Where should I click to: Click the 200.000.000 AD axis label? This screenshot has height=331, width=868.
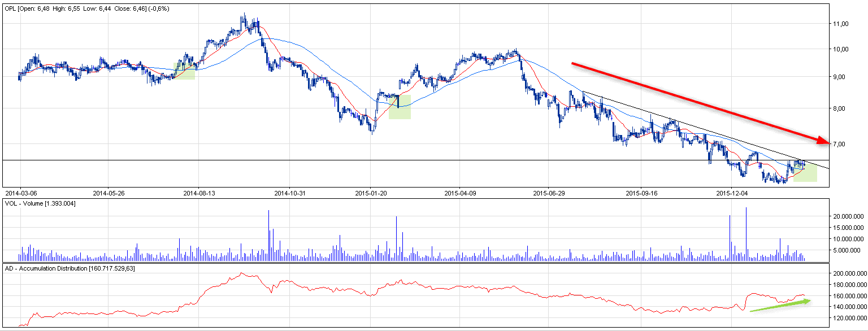pyautogui.click(x=849, y=273)
